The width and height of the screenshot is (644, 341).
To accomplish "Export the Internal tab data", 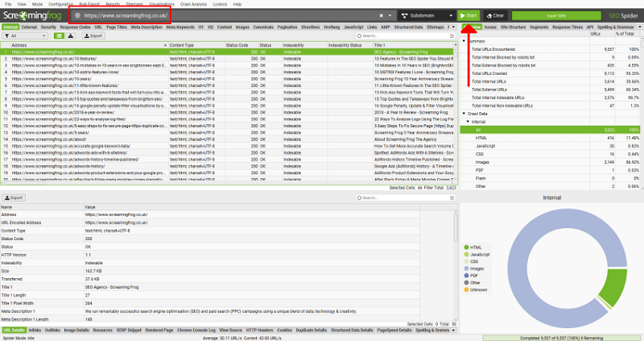I will coord(93,35).
